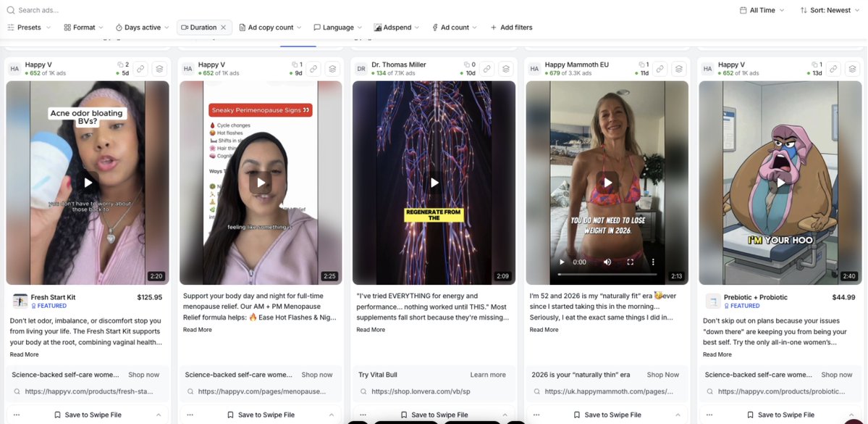Open more options on Prebiotic + Probiotic card
This screenshot has width=868, height=424.
click(x=709, y=415)
